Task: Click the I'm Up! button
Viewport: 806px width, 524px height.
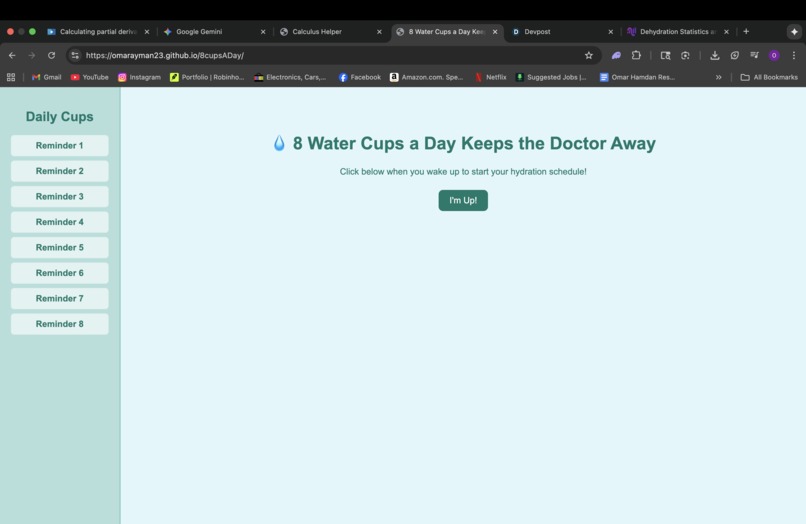Action: coord(463,200)
